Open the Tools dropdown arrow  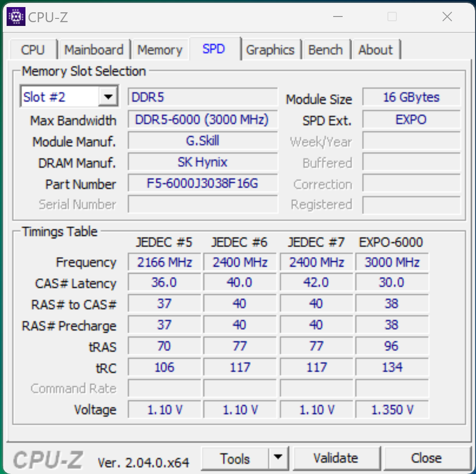tap(278, 458)
